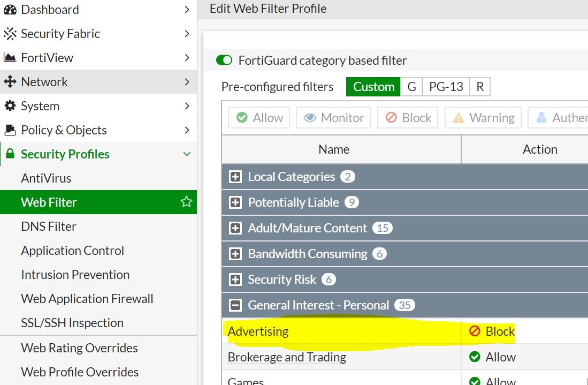Click the Name column header
The image size is (588, 385).
pyautogui.click(x=341, y=149)
